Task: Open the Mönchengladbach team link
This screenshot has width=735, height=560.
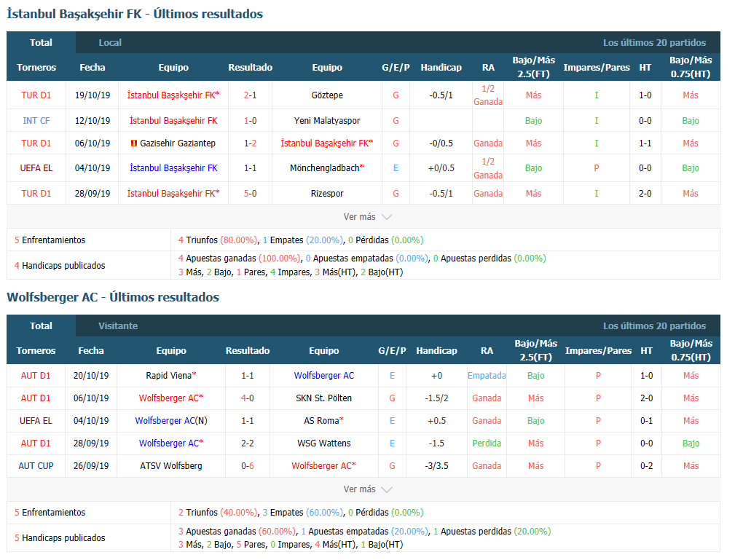Action: coord(325,167)
